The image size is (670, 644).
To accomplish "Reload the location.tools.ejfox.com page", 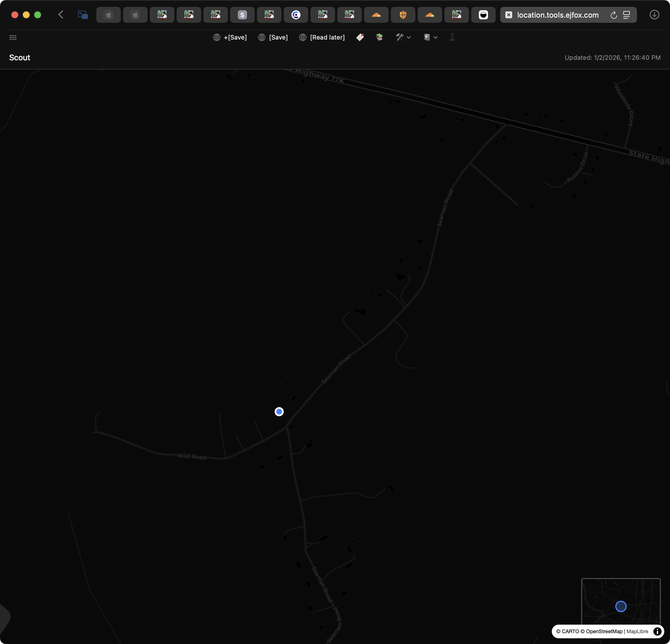I will [x=614, y=15].
